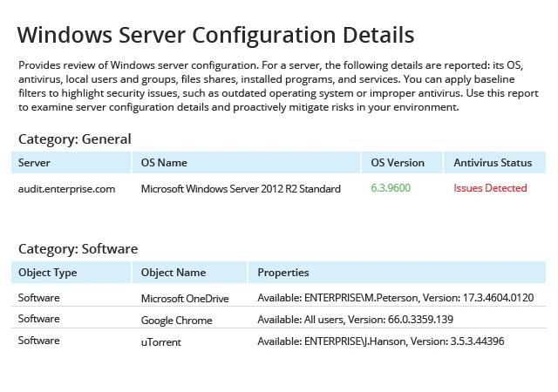Select Microsoft Windows Server 2012 R2 Standard cell
The width and height of the screenshot is (558, 392).
[x=241, y=188]
